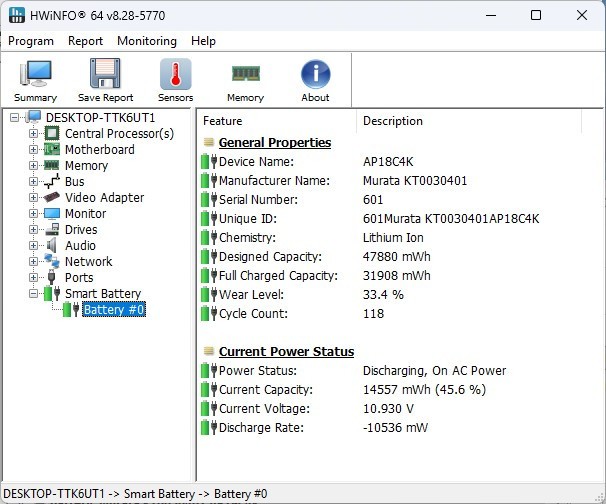Screen dimensions: 606x504
Task: Click the General Properties heading
Action: click(275, 142)
